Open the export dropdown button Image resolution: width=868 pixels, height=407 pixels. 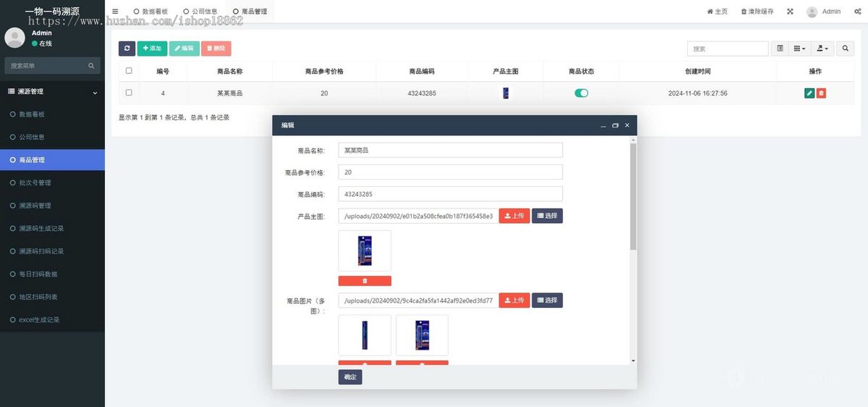tap(822, 49)
